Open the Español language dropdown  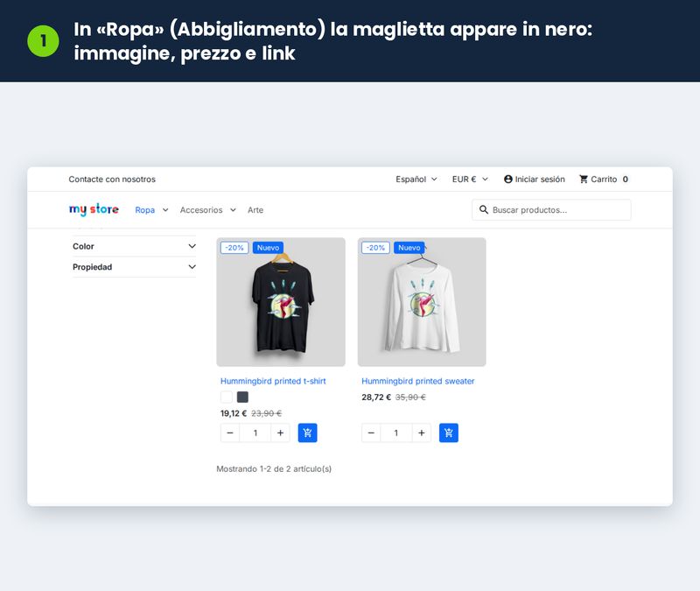(x=416, y=179)
